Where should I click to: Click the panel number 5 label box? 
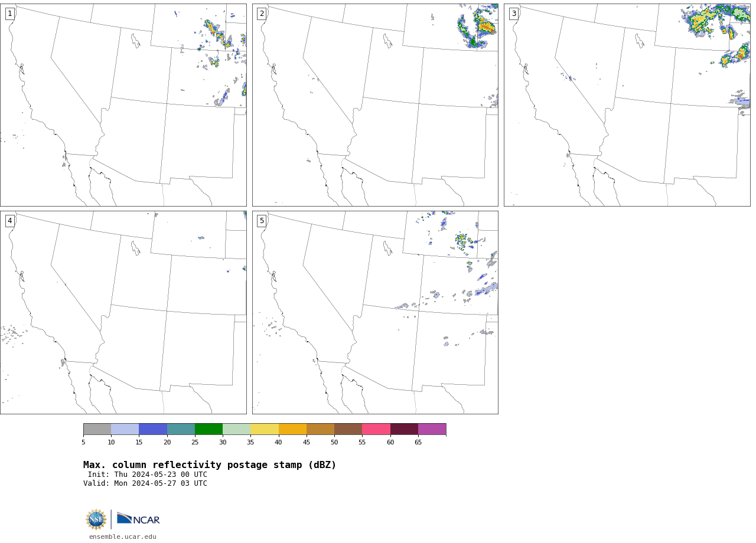point(262,221)
